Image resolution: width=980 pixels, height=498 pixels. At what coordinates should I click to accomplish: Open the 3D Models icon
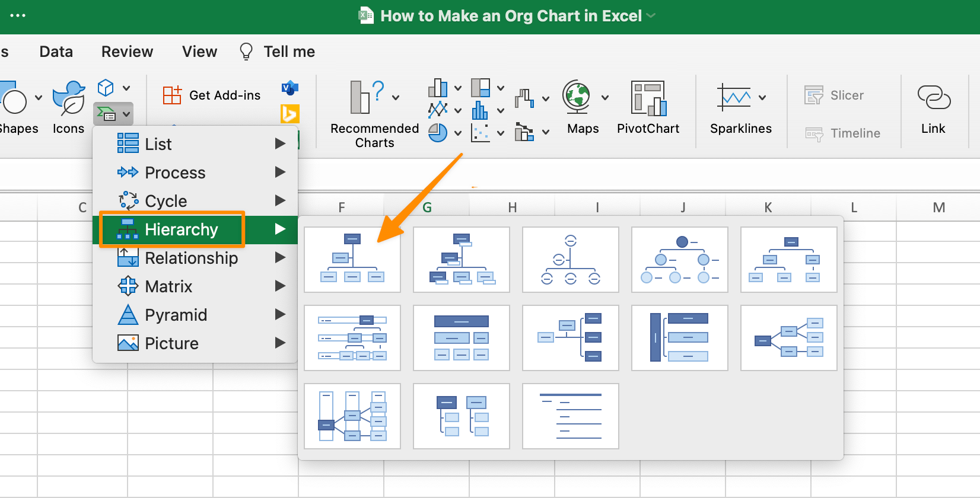tap(106, 88)
